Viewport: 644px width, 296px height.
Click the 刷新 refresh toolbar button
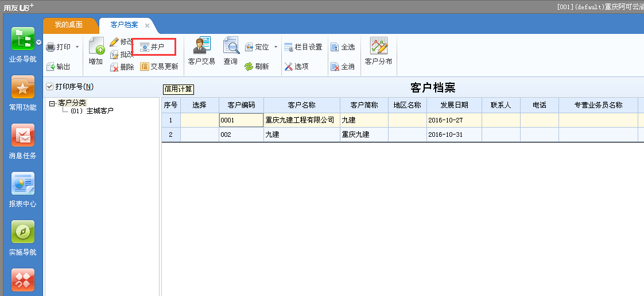tap(257, 66)
